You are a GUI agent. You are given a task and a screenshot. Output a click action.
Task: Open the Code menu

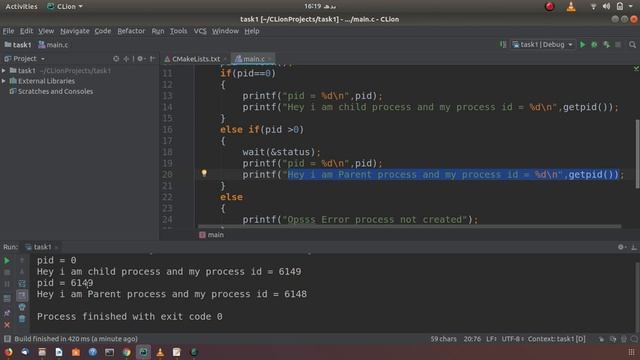click(x=103, y=31)
